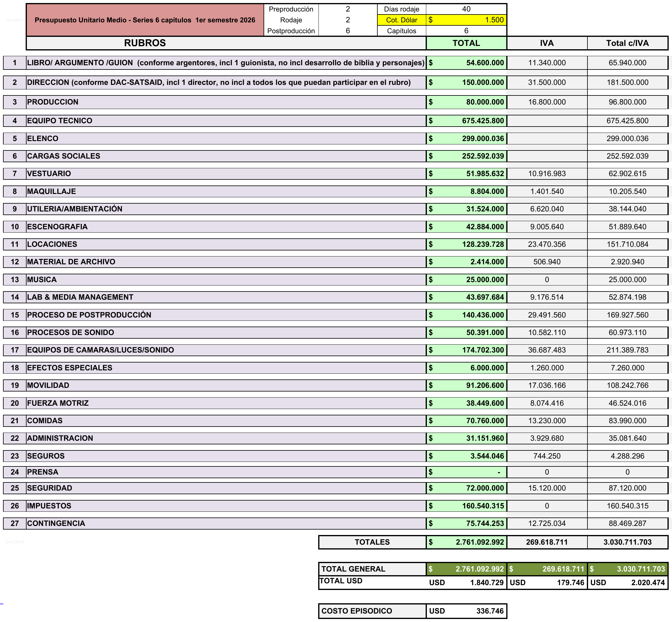This screenshot has height=622, width=672.
Task: Click the TOTALES label cell
Action: click(x=372, y=542)
